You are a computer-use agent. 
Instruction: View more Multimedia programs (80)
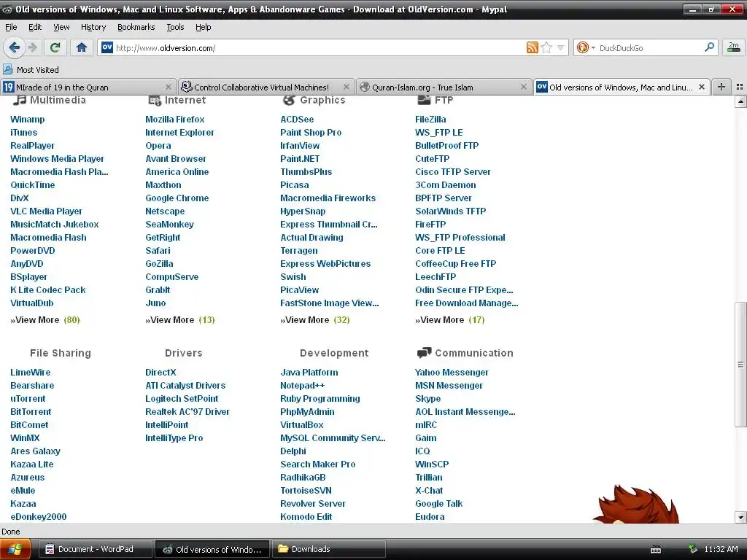point(45,320)
